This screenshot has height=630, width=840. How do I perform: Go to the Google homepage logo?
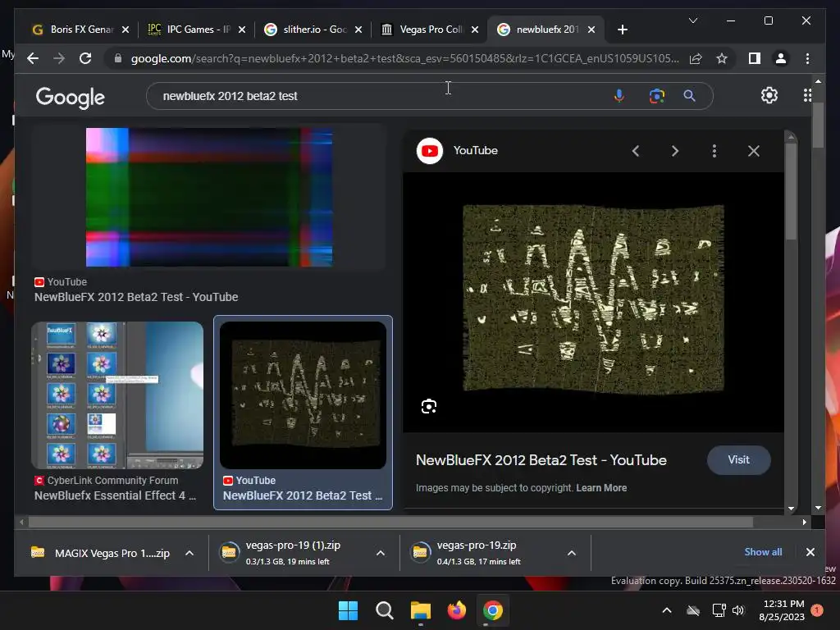pos(71,97)
